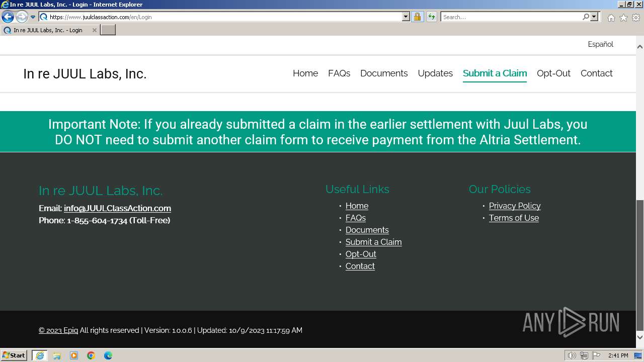Open the Privacy Policy link

point(515,206)
